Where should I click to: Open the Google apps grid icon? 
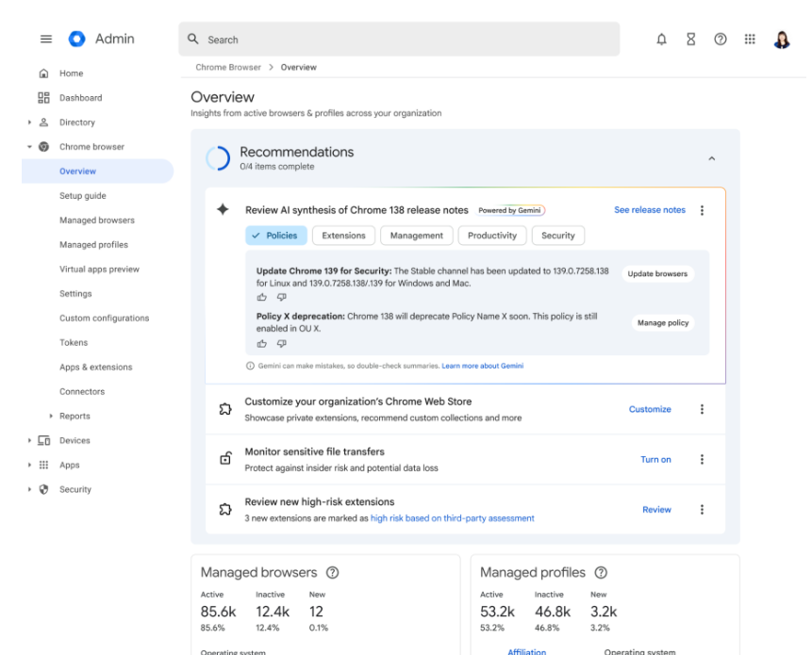click(x=750, y=40)
